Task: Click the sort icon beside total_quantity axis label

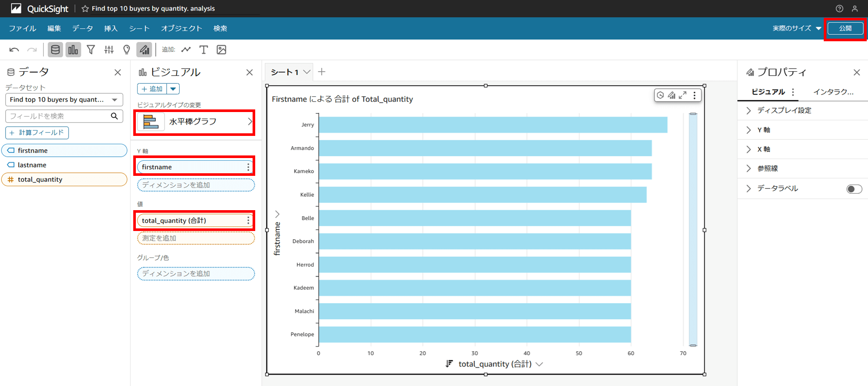Action: (449, 364)
